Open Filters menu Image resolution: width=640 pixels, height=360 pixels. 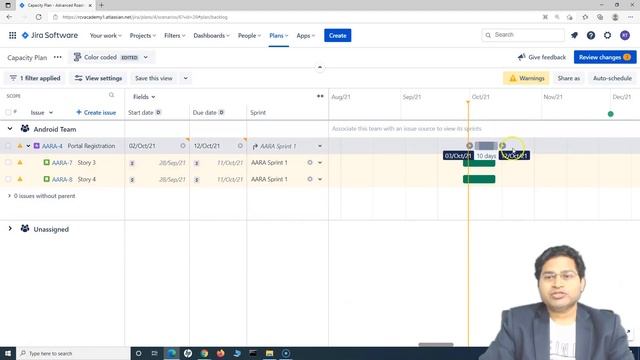[175, 36]
